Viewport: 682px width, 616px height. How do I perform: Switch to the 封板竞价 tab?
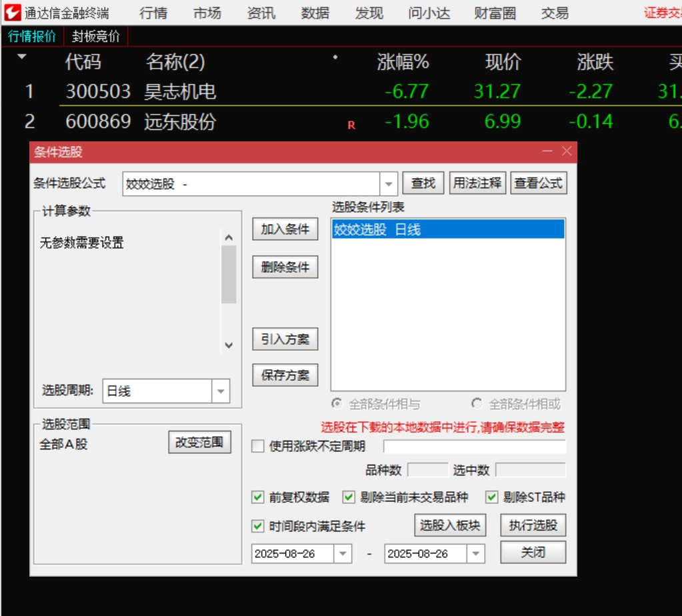pyautogui.click(x=96, y=36)
